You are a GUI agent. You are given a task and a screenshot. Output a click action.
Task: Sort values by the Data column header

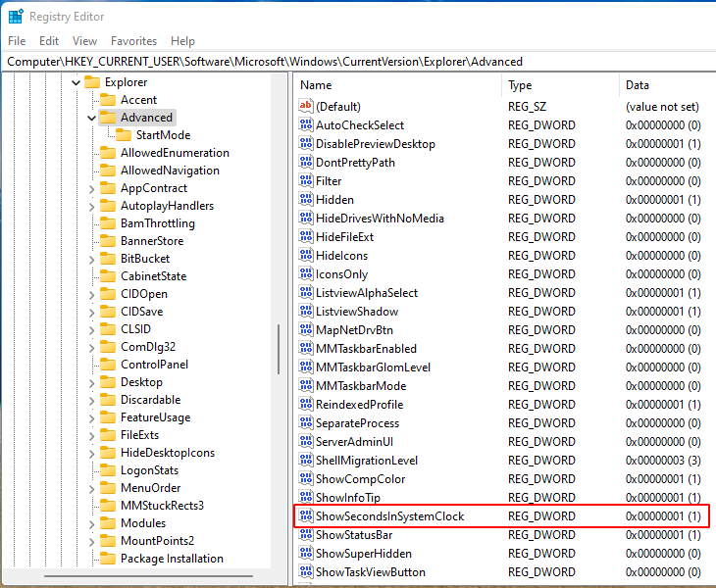click(x=668, y=85)
